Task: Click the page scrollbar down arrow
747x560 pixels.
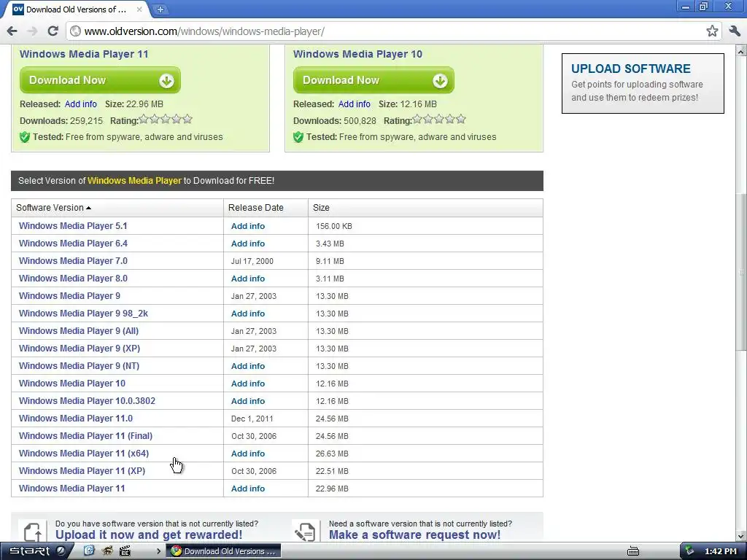Action: pos(741,535)
